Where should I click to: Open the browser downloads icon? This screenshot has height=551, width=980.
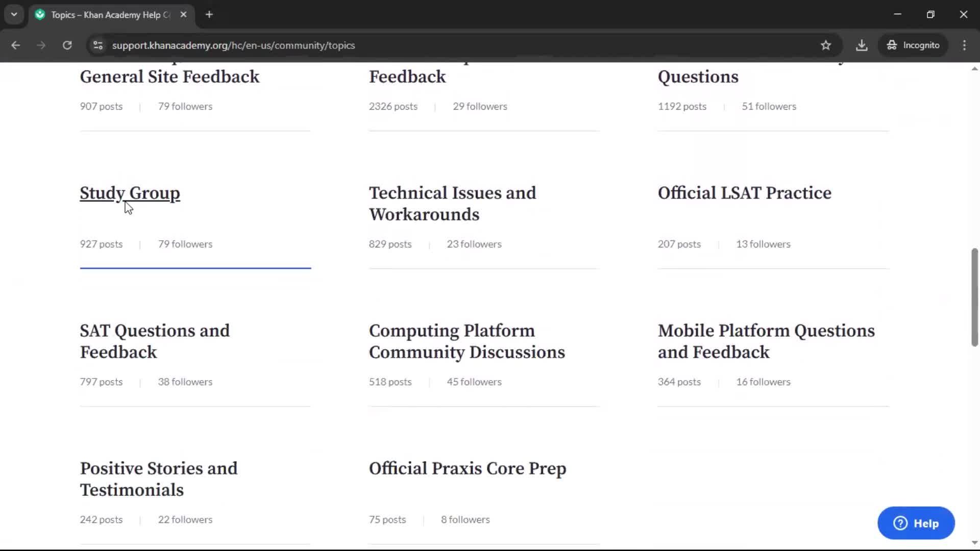pyautogui.click(x=862, y=45)
